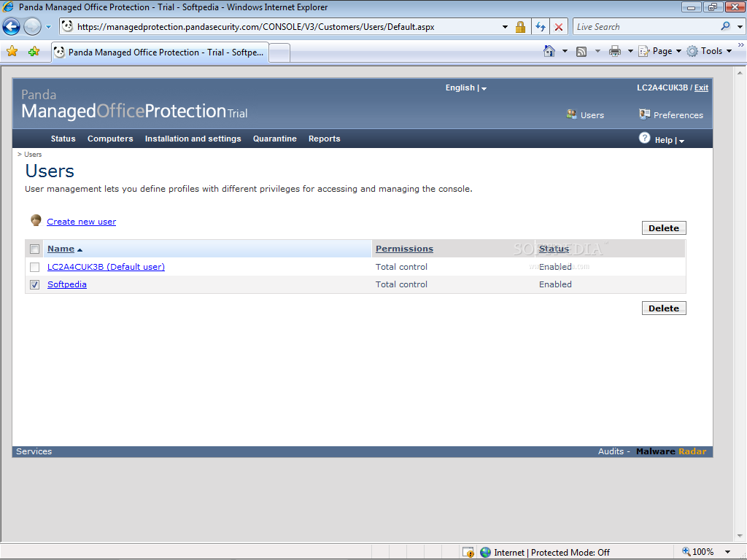Uncheck the Softpedia user checkbox
Screen dimensions: 747x560
tap(35, 285)
